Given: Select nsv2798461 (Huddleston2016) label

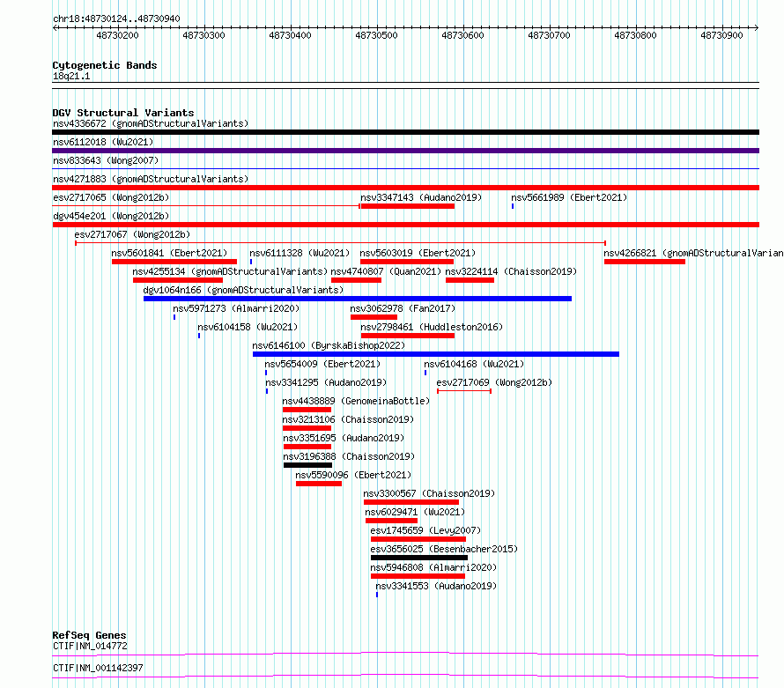Looking at the screenshot, I should (x=432, y=327).
